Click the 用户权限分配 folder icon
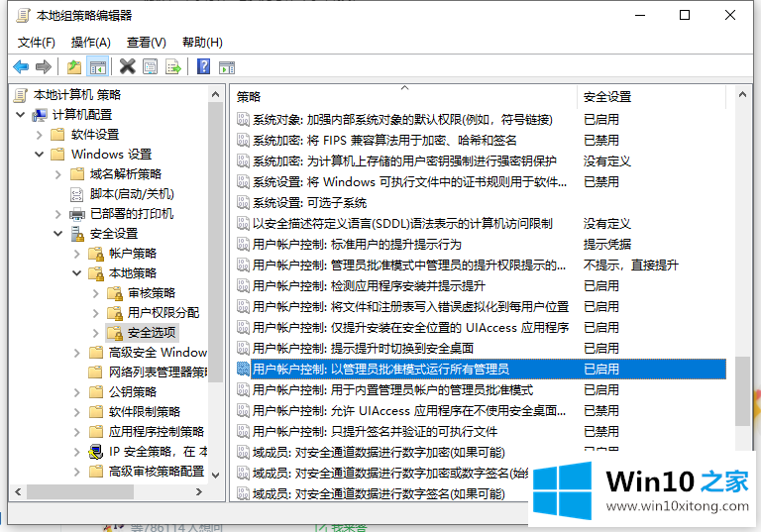The image size is (761, 532). coord(115,313)
